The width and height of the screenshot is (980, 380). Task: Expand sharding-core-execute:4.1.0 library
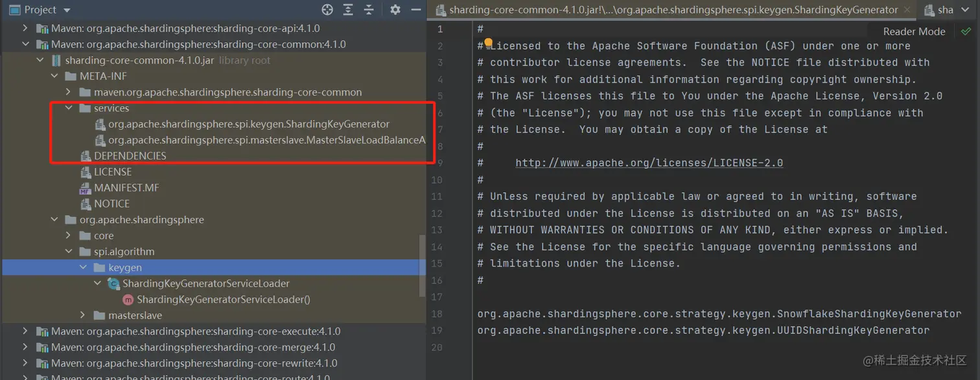[25, 331]
